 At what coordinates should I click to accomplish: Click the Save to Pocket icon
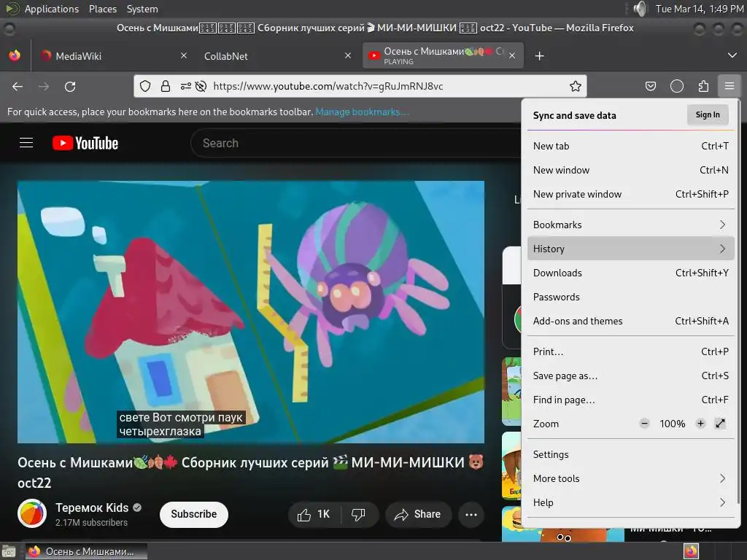coord(650,86)
